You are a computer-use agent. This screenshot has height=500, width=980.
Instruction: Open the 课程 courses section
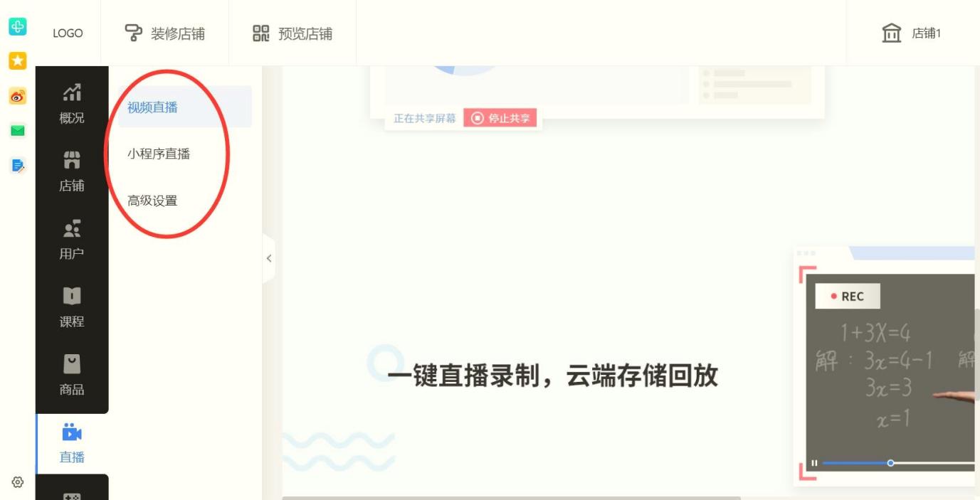point(72,307)
